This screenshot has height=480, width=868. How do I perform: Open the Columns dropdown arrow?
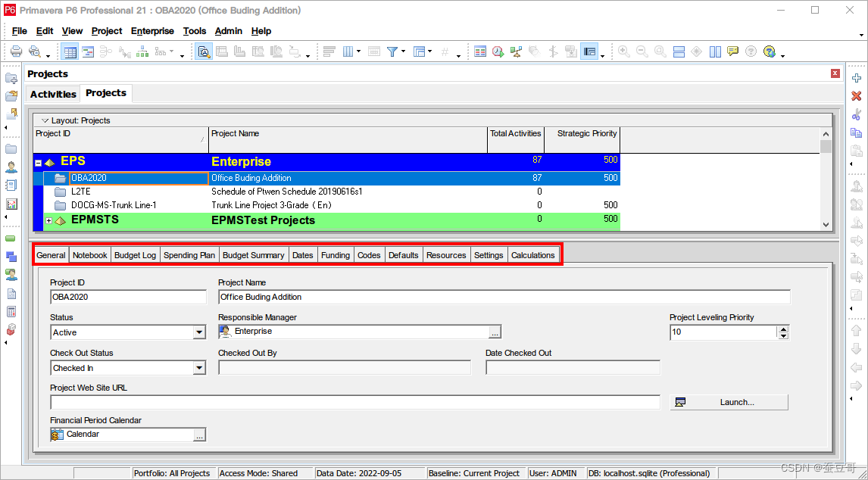coord(359,52)
